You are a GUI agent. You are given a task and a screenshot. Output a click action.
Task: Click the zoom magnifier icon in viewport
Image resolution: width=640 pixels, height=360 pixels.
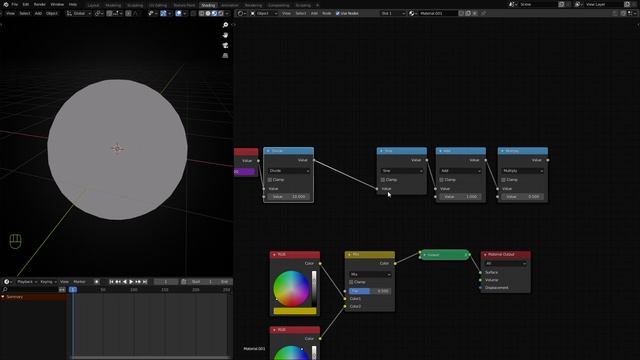point(225,25)
